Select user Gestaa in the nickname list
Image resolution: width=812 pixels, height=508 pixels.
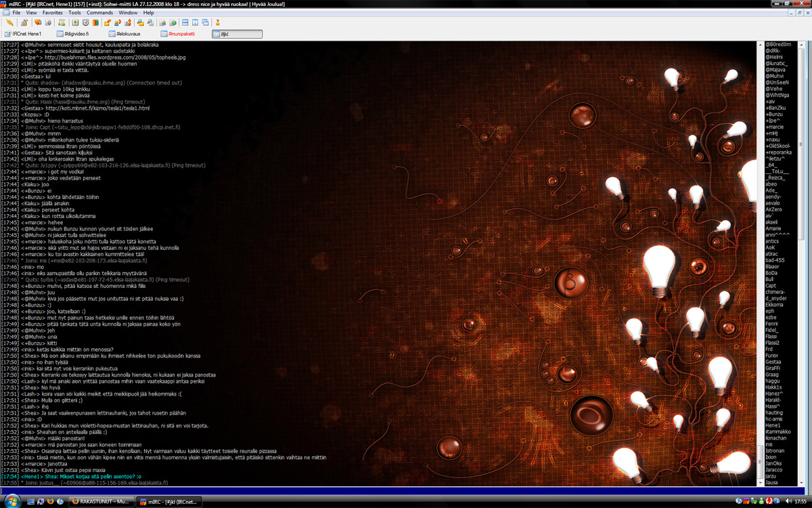click(x=773, y=362)
